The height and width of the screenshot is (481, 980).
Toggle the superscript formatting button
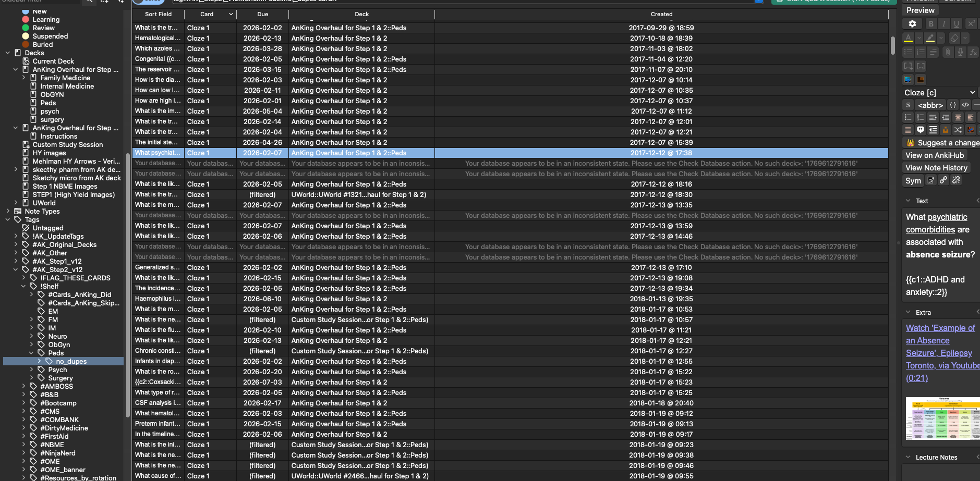(x=971, y=24)
